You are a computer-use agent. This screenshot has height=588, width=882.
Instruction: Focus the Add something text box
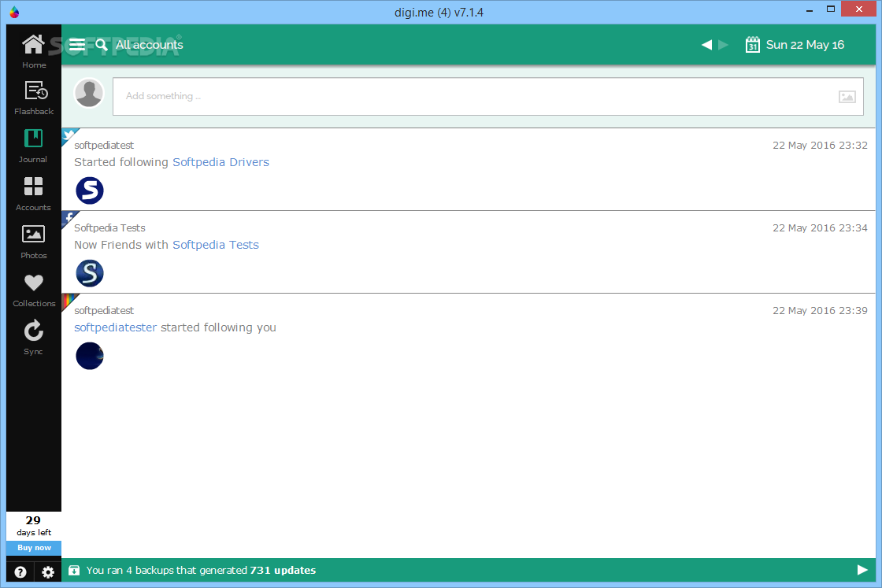click(x=487, y=96)
